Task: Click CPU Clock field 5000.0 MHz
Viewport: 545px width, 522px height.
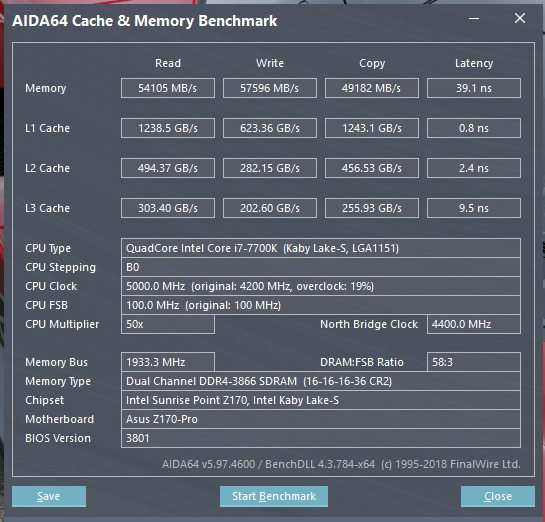Action: pyautogui.click(x=321, y=286)
